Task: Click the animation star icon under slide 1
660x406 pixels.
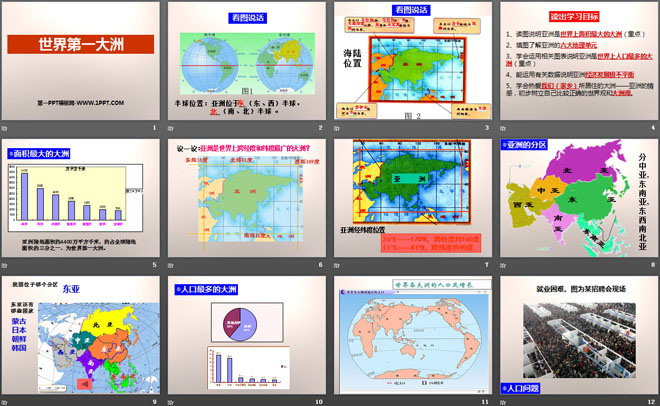Action: 5,128
